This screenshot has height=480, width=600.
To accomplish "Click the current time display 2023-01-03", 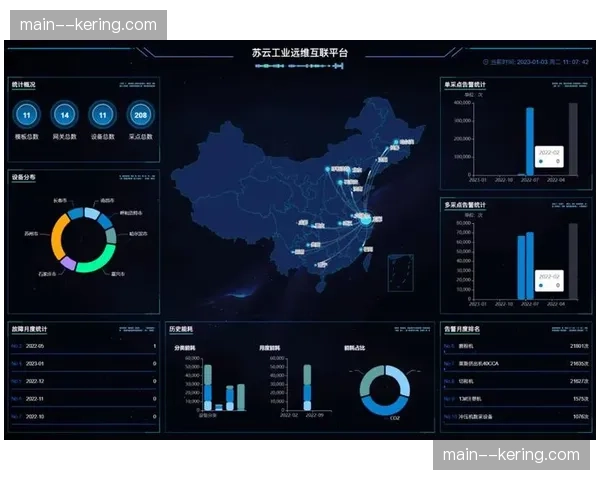I will click(x=536, y=62).
